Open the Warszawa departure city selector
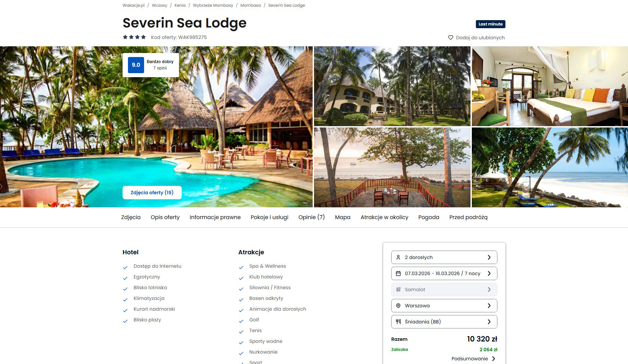 coord(444,306)
